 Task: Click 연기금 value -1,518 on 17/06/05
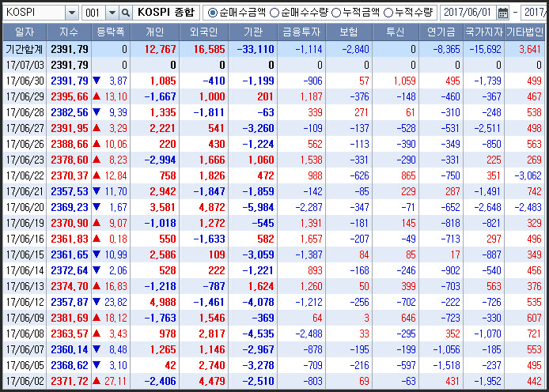[x=446, y=365]
